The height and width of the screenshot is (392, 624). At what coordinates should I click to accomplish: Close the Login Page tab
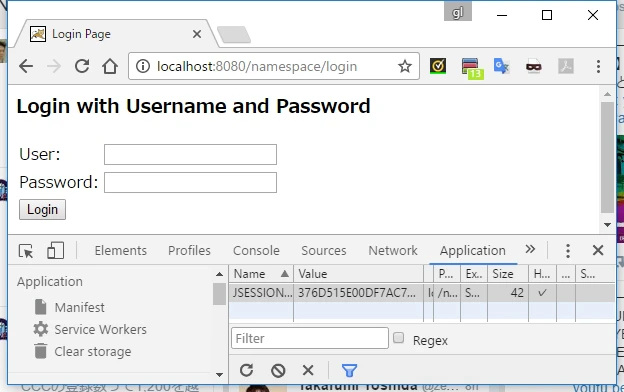197,34
